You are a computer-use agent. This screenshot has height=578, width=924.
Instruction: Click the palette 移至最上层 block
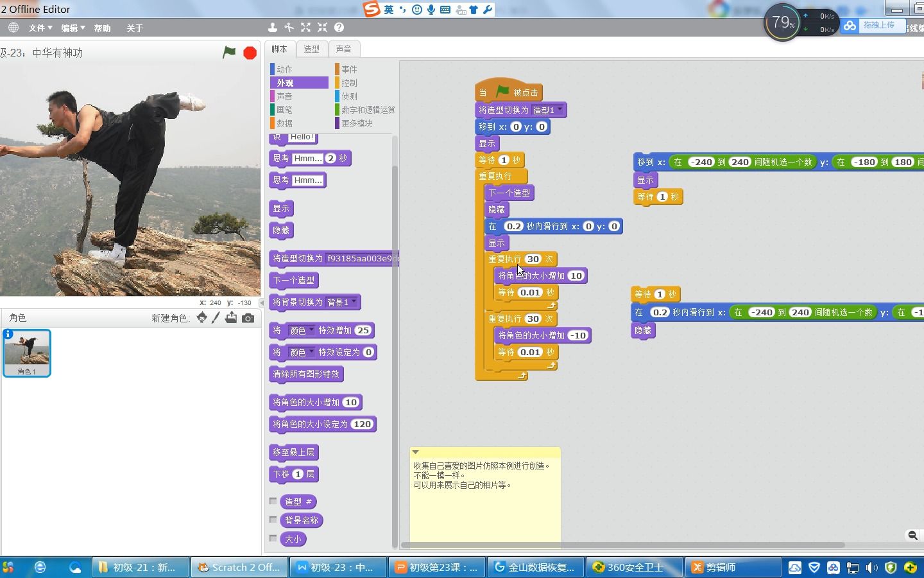[294, 452]
